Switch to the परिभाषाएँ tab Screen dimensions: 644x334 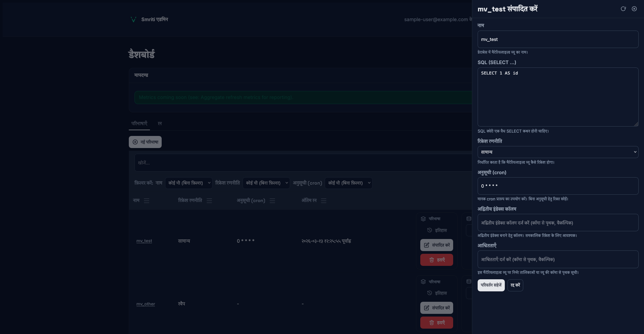(139, 124)
